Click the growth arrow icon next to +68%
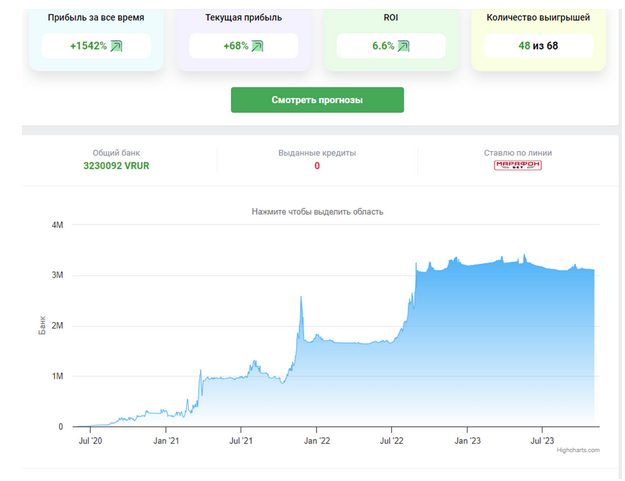The width and height of the screenshot is (625, 481). point(257,46)
